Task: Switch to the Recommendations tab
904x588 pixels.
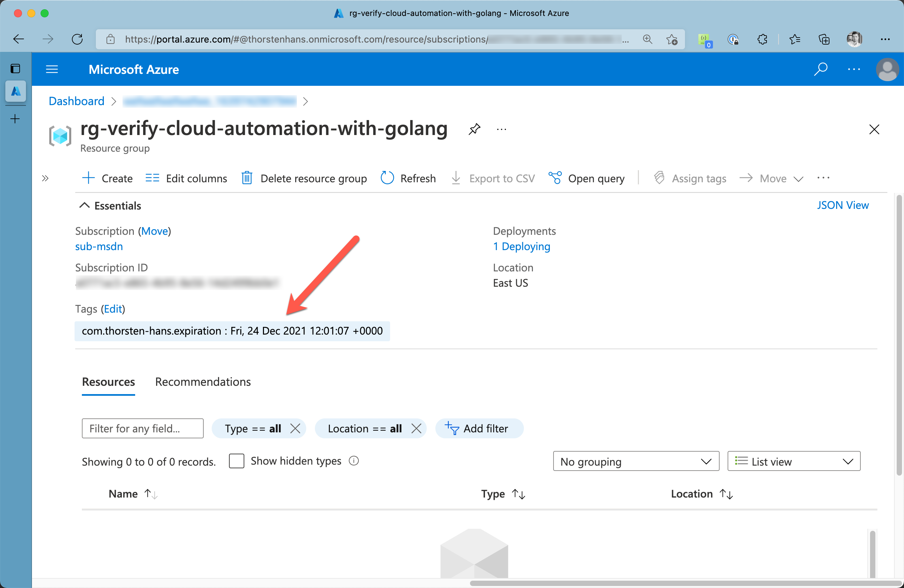Action: click(203, 381)
